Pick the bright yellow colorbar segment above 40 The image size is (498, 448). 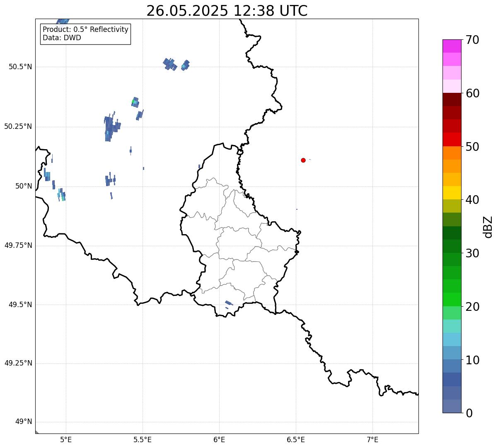(452, 193)
